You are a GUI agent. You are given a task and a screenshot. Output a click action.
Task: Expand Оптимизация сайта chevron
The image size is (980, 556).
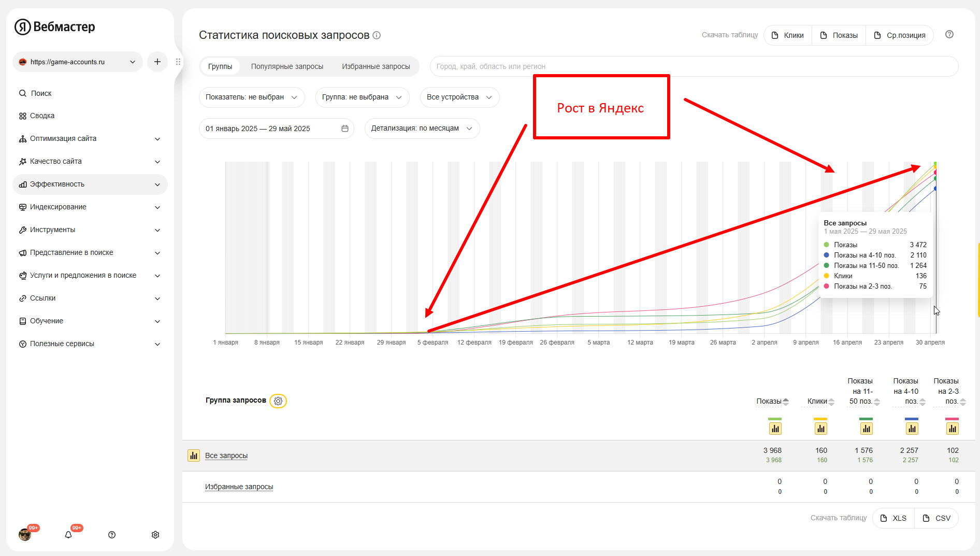[157, 139]
